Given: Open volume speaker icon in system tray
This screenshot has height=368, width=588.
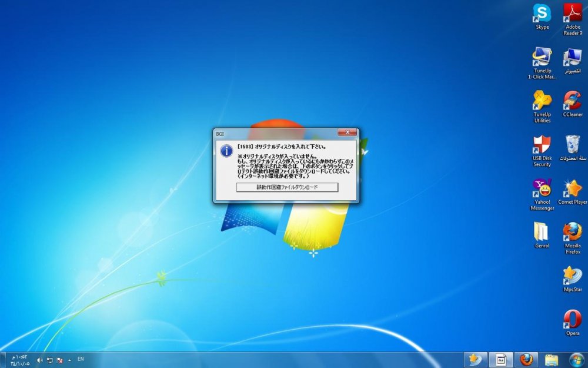Looking at the screenshot, I should 40,360.
